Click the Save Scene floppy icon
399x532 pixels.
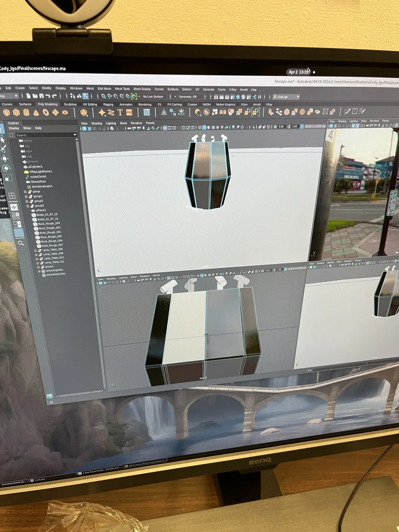[41, 96]
